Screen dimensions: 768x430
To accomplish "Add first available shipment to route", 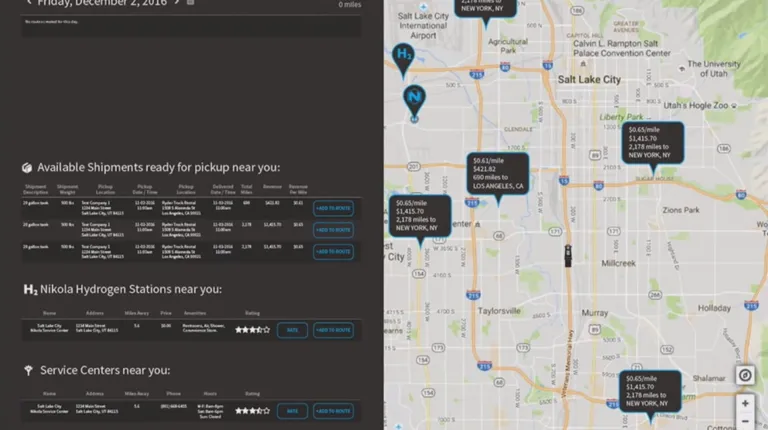I will (x=333, y=208).
